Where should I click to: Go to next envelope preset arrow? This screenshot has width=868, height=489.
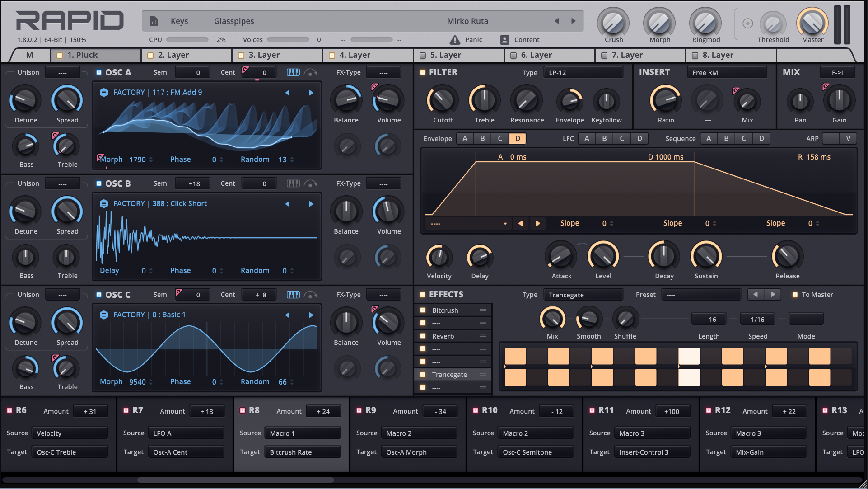(537, 223)
